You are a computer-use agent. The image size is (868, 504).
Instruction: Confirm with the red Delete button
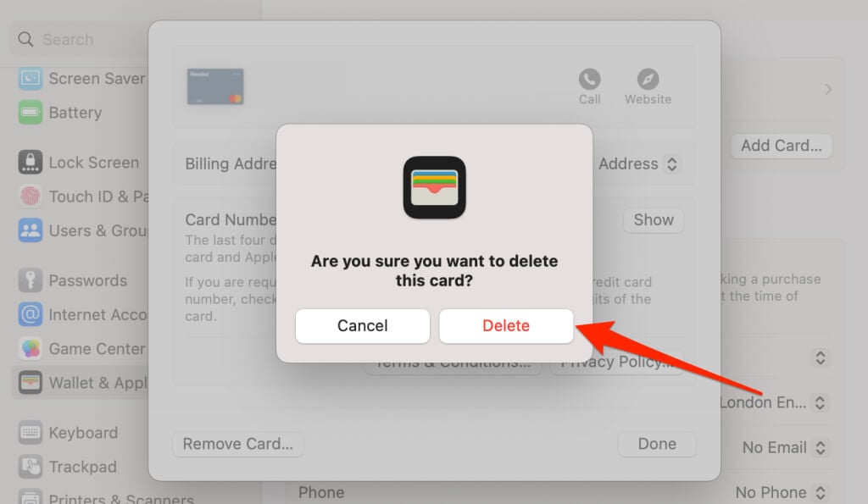click(506, 326)
